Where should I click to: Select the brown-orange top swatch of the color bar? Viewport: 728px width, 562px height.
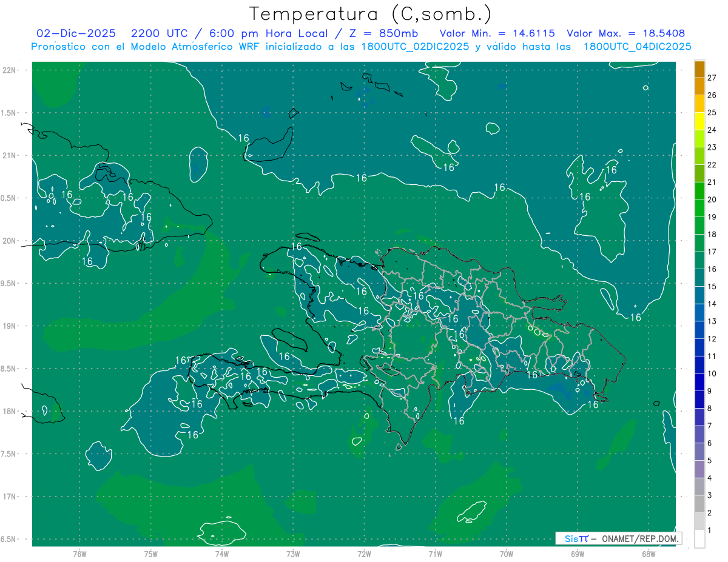click(x=699, y=69)
